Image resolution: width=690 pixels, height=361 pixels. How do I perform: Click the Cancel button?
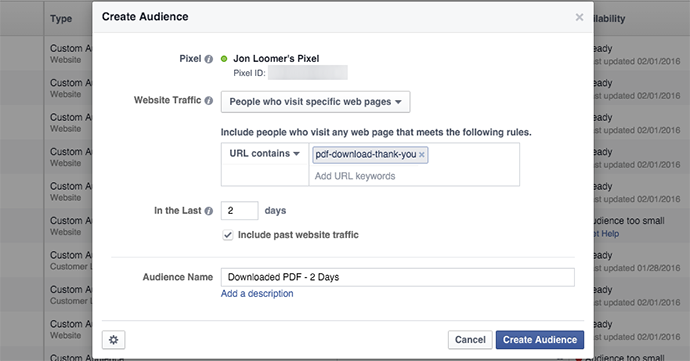(470, 340)
